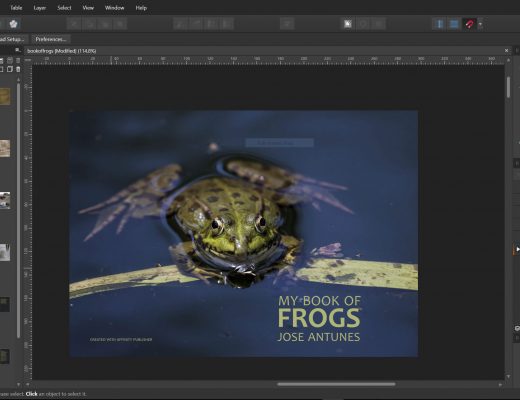Select the fifth dark page thumbnail
The width and height of the screenshot is (520, 400).
(5, 304)
